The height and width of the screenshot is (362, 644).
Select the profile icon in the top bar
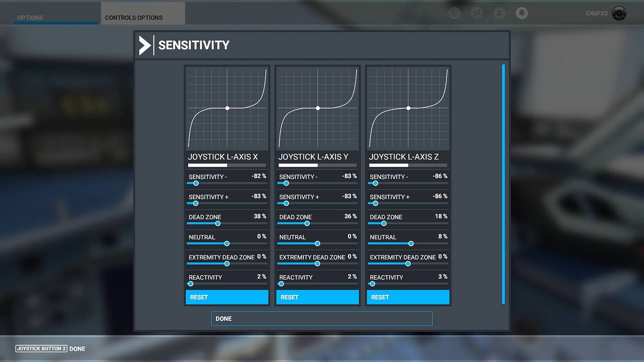(499, 13)
